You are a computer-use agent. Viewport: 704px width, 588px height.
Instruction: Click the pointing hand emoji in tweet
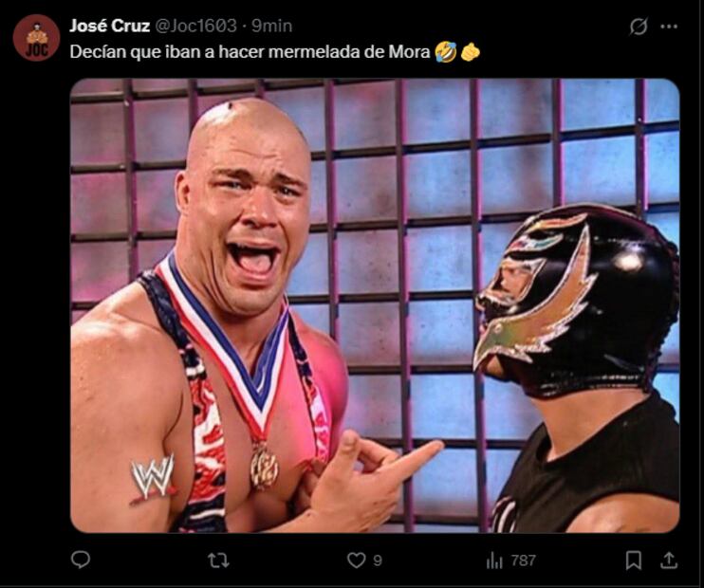click(470, 52)
